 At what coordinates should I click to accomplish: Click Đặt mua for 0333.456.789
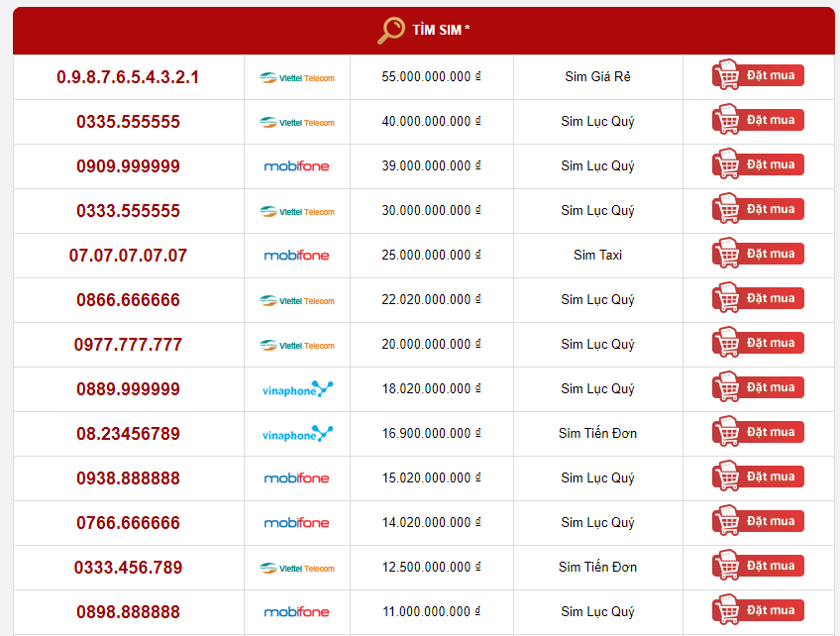click(x=758, y=566)
